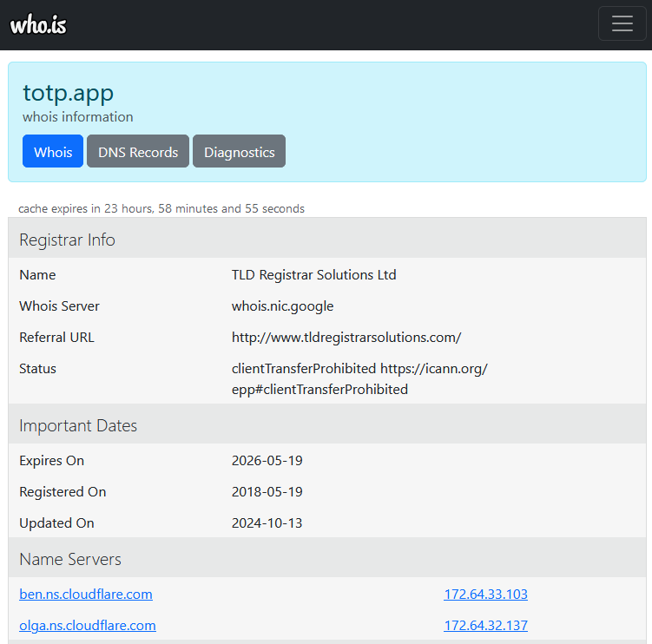Select the Whois tab button
The image size is (652, 644).
point(53,152)
